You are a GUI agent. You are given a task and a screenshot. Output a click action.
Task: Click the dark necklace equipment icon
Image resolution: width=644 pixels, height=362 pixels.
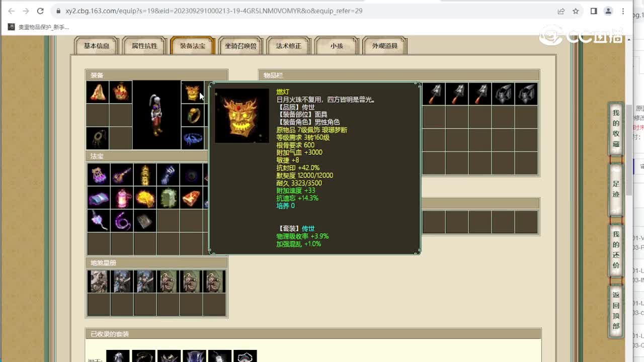98,138
